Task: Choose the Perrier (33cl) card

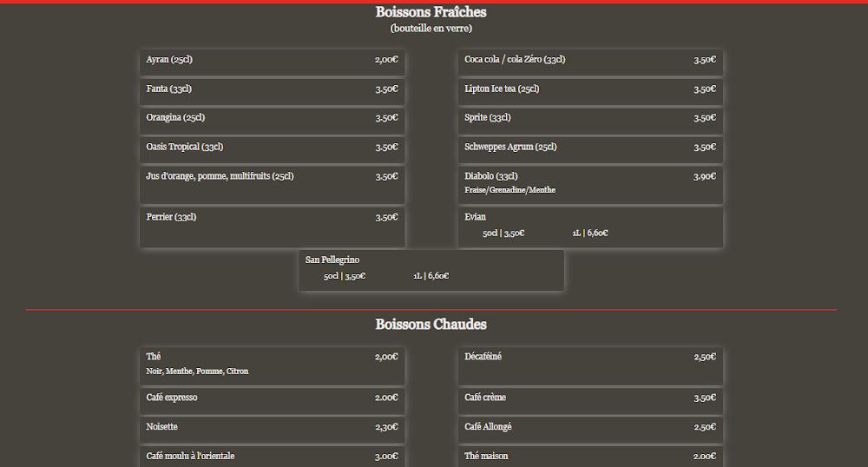Action: pyautogui.click(x=272, y=225)
